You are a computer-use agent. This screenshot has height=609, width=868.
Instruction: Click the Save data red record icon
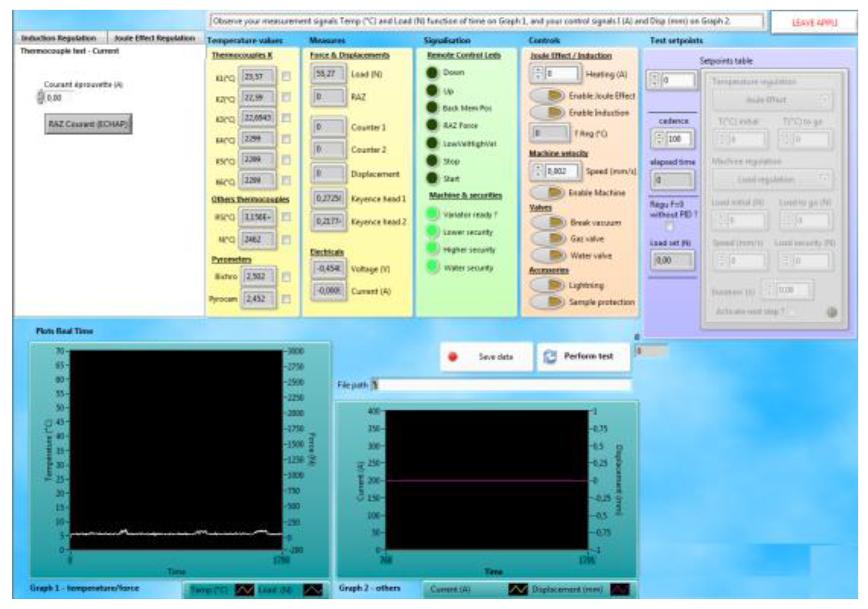453,357
